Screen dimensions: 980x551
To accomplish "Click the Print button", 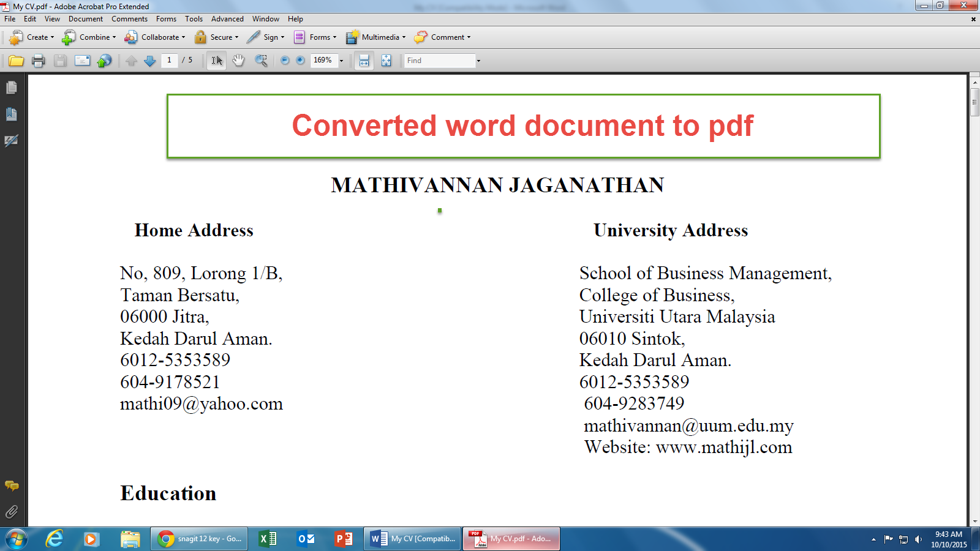I will click(x=37, y=60).
